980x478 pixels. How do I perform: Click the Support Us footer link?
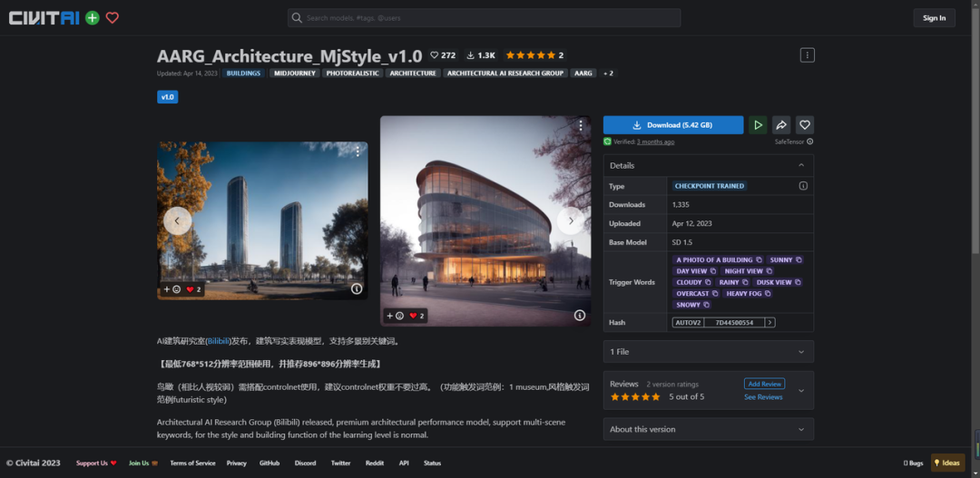96,463
